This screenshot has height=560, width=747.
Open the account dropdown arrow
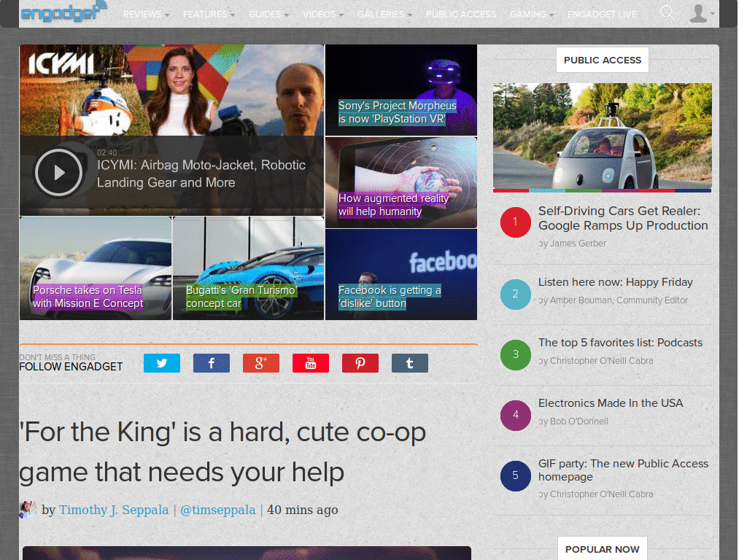[x=712, y=14]
